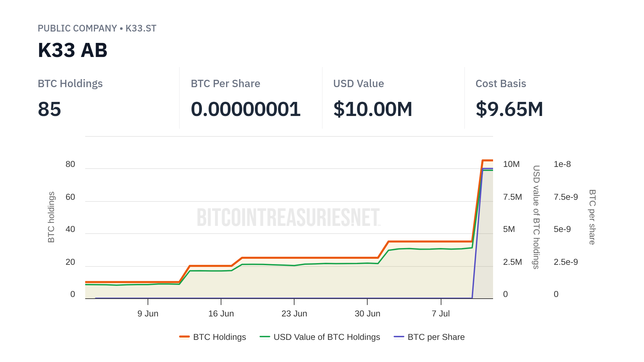Click the 9 Jun date tick label
This screenshot has width=644, height=362.
148,314
